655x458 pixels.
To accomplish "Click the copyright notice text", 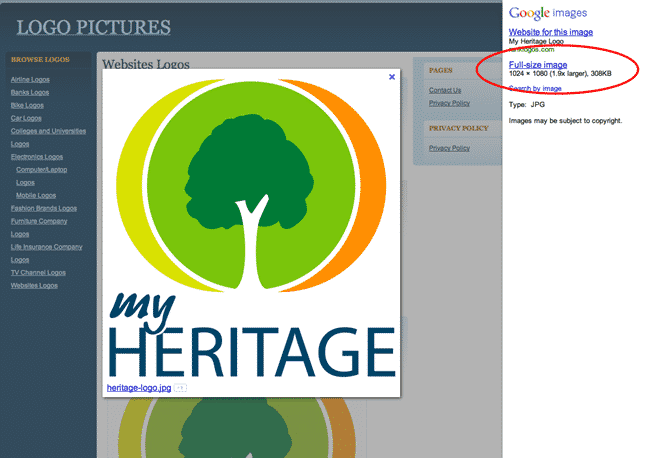I will tap(565, 121).
